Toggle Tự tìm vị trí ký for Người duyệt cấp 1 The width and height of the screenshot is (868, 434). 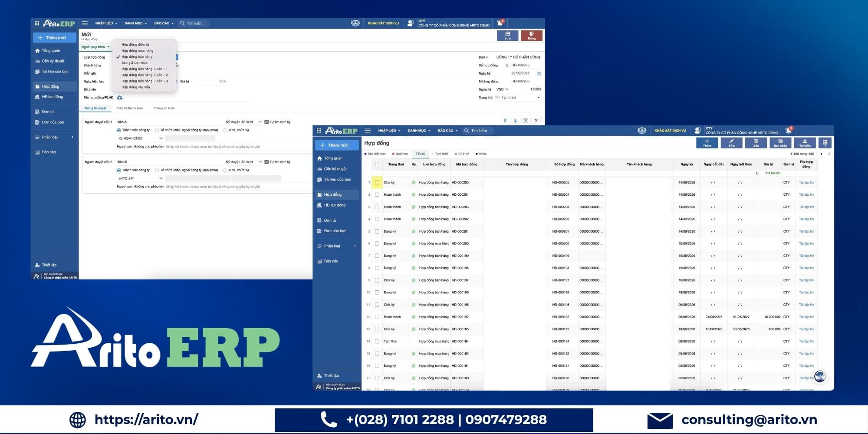pos(266,122)
